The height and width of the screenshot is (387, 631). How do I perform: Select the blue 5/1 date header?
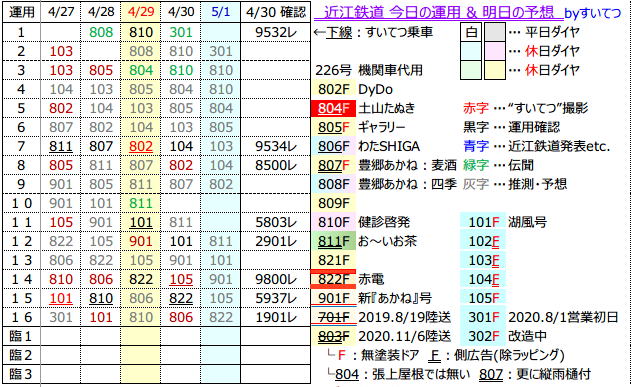point(221,12)
